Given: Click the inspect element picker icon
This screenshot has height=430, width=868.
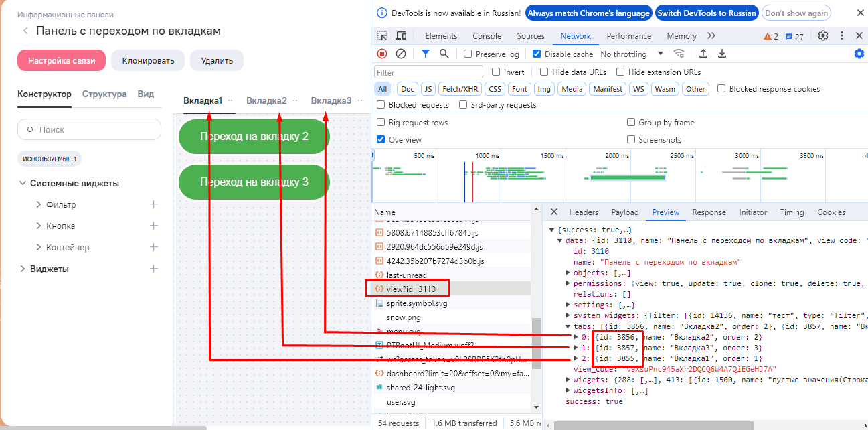Looking at the screenshot, I should (x=382, y=36).
